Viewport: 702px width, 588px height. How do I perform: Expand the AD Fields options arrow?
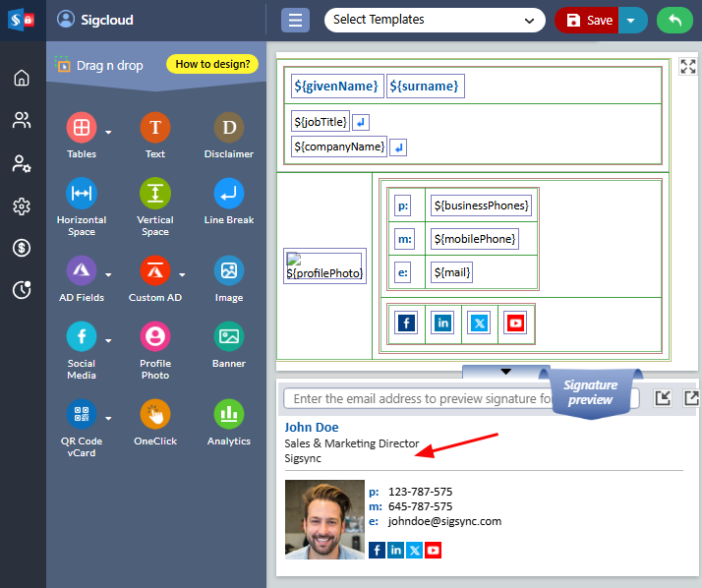[x=108, y=274]
